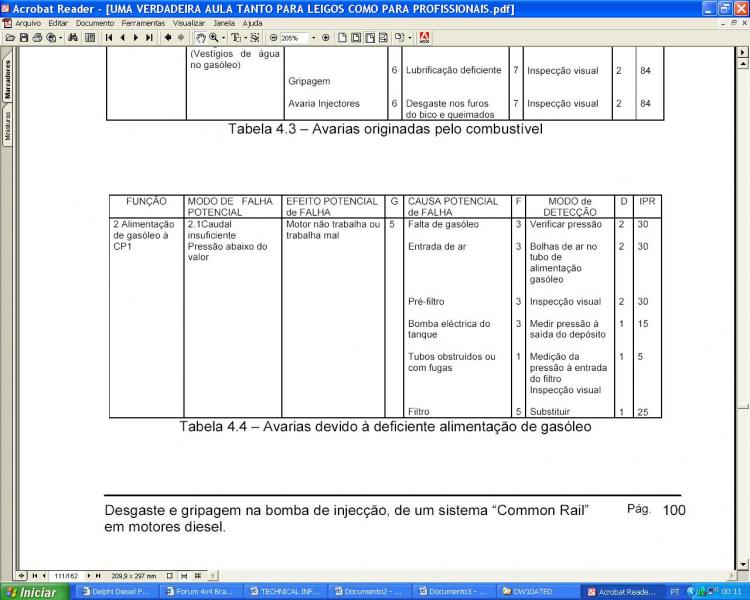This screenshot has width=750, height=600.
Task: Click status bar continuous-facing layout icon
Action: [198, 576]
